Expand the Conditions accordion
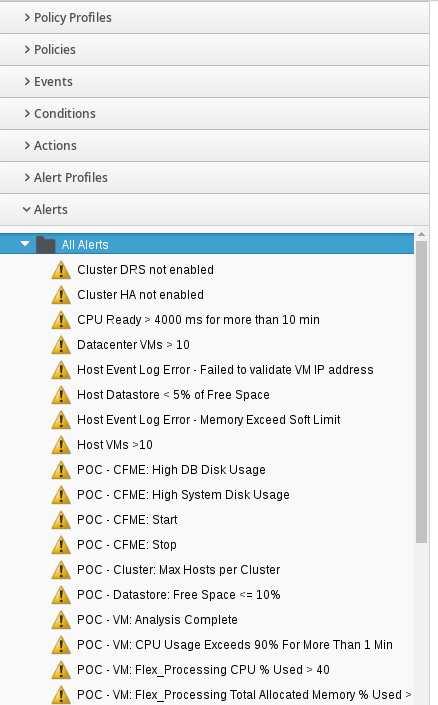The height and width of the screenshot is (705, 438). [x=215, y=113]
